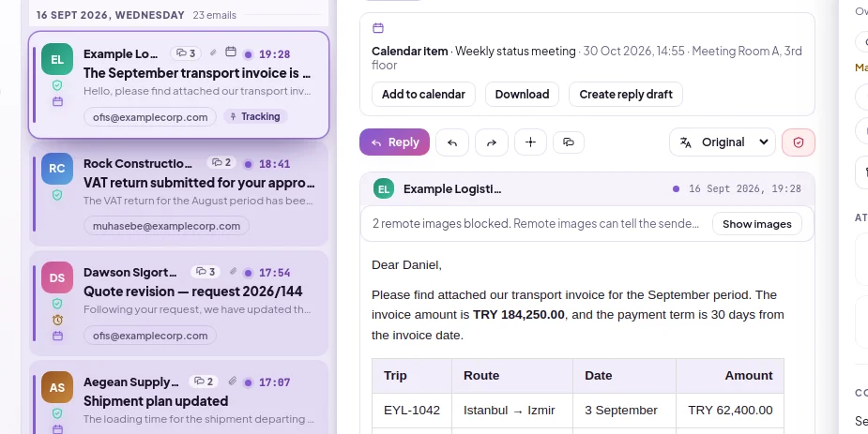Image resolution: width=868 pixels, height=434 pixels.
Task: Click the DS avatar for Dawson Sigorta
Action: (57, 277)
